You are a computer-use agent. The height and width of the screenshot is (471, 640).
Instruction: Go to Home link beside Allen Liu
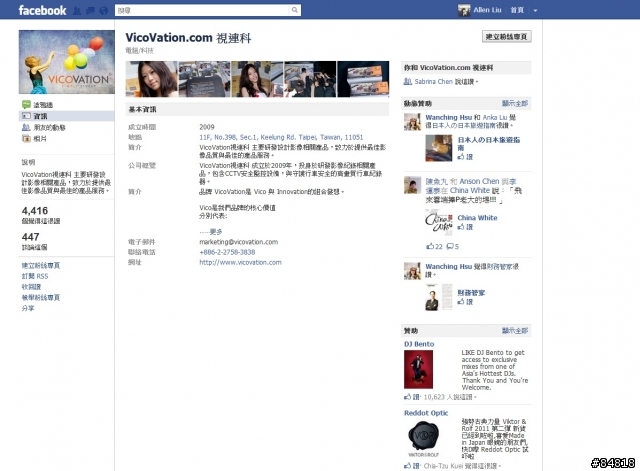517,10
